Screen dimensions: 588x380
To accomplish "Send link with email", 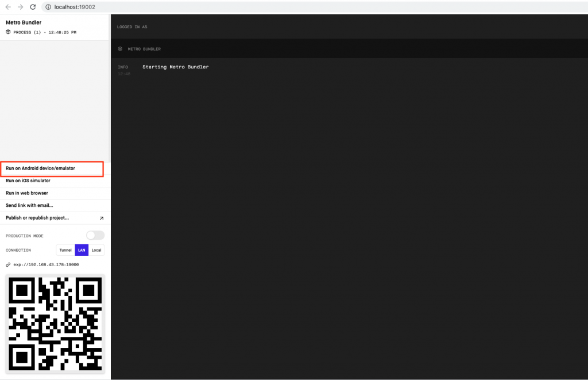I will tap(55, 206).
